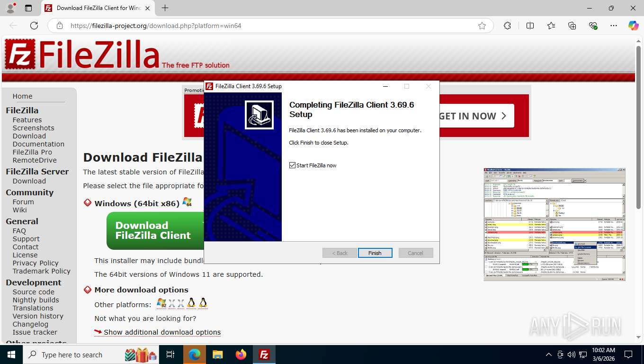Open Browser essentials heart icon

(x=593, y=26)
